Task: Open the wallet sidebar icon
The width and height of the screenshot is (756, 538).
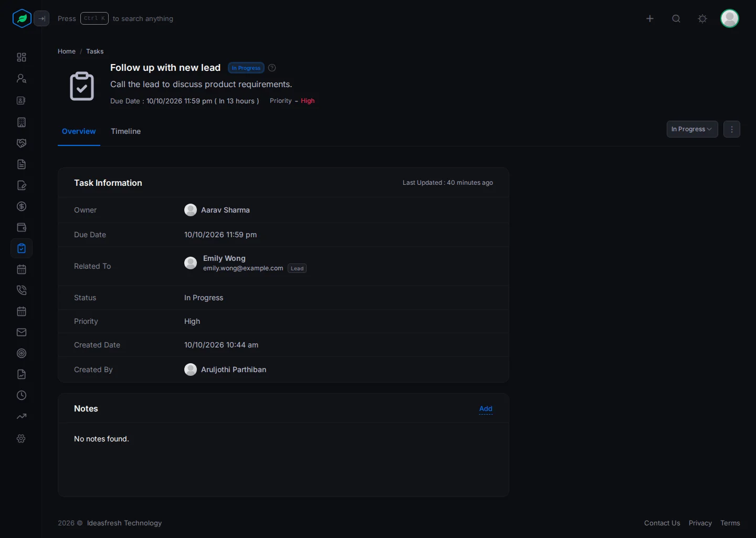Action: point(22,227)
